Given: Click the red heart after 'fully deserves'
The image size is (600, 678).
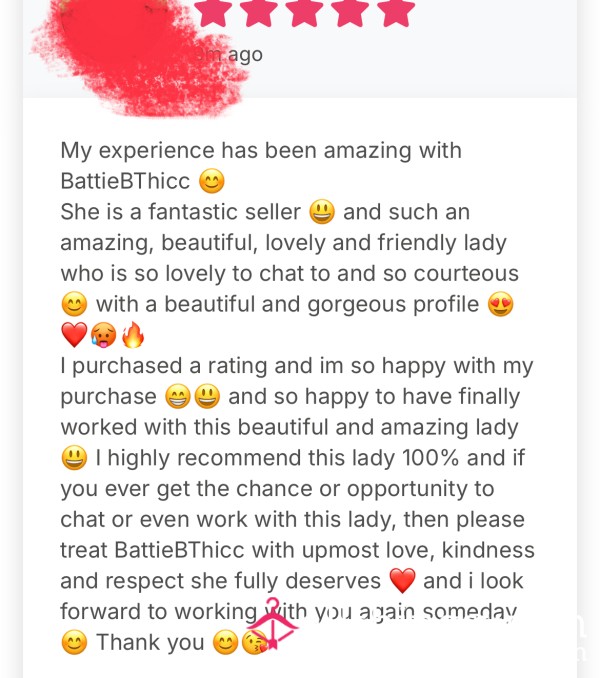Looking at the screenshot, I should [x=402, y=581].
